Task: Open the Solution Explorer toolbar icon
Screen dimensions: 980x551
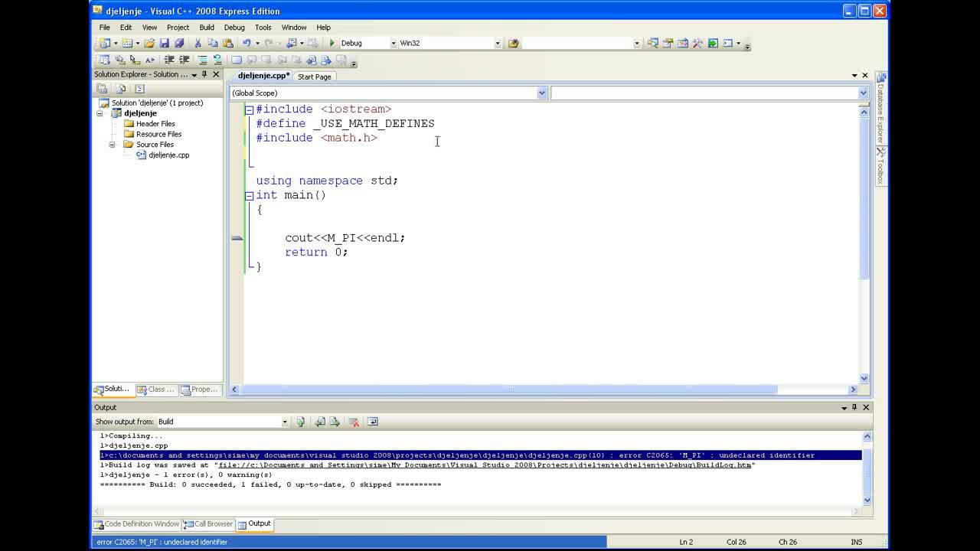Action: click(652, 43)
